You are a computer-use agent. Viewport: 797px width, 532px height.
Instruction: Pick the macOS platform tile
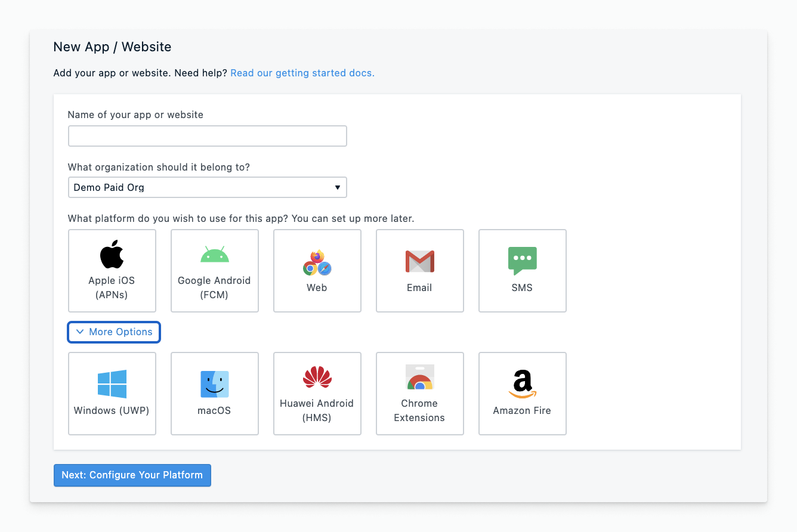(x=215, y=394)
